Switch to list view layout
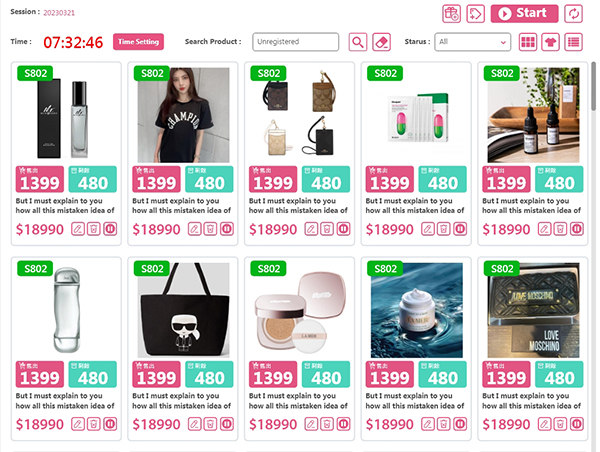600x452 pixels. pos(573,42)
